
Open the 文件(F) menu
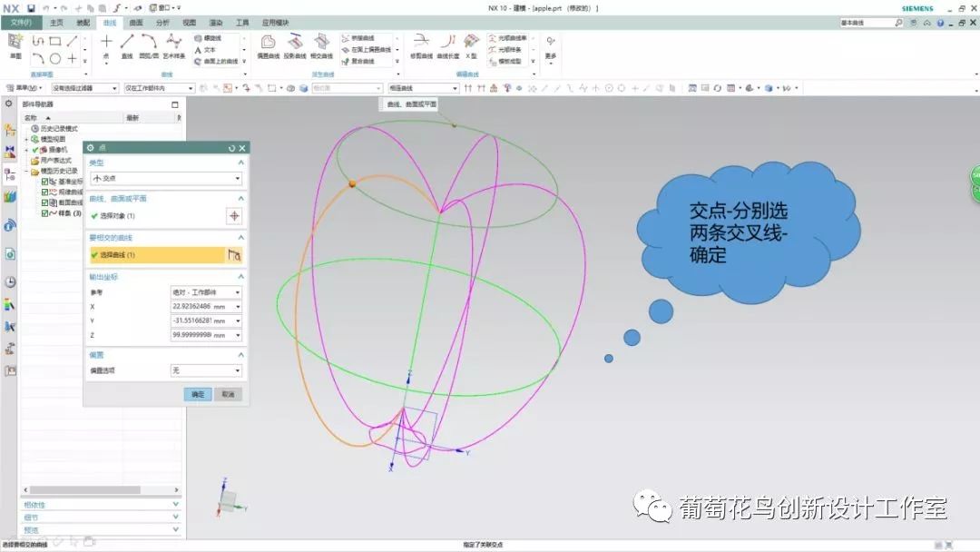(21, 23)
